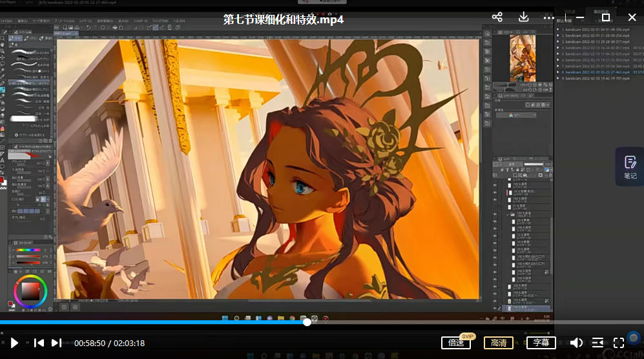Open the 倍速 playback speed options
Screen dimensions: 644x359
click(456, 343)
